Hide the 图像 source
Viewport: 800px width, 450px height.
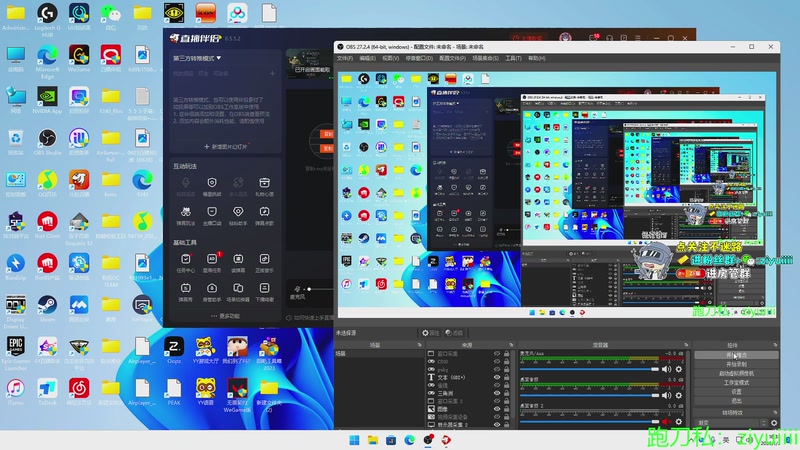pos(497,409)
